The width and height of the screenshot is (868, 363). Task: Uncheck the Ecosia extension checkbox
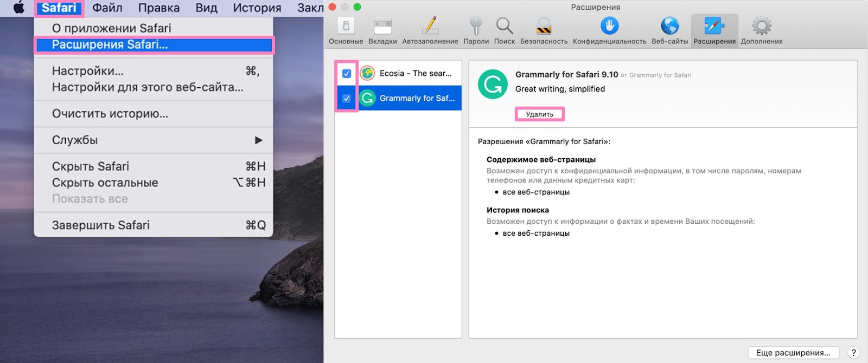[x=347, y=74]
